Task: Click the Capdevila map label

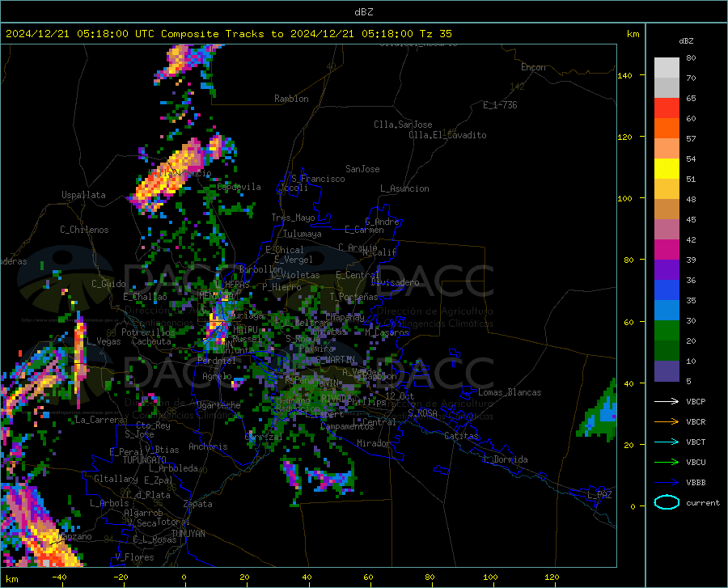Action: pyautogui.click(x=239, y=187)
